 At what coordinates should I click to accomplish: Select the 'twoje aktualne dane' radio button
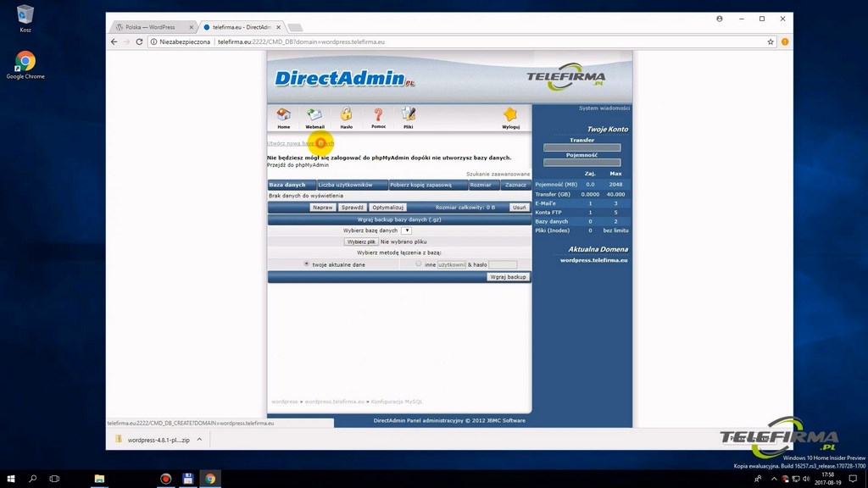point(306,264)
